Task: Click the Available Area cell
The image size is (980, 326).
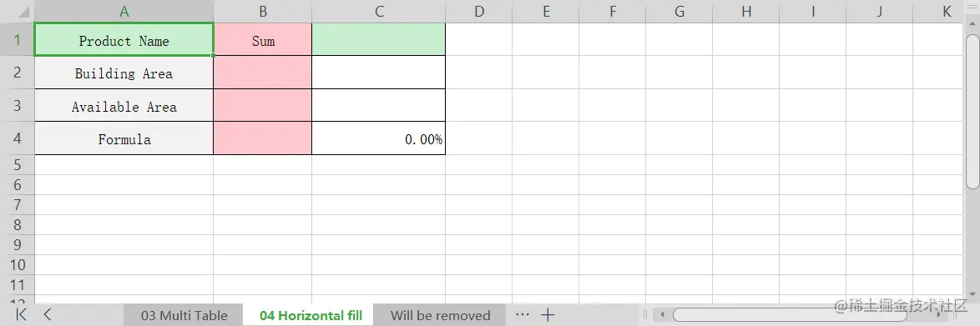Action: pos(124,106)
